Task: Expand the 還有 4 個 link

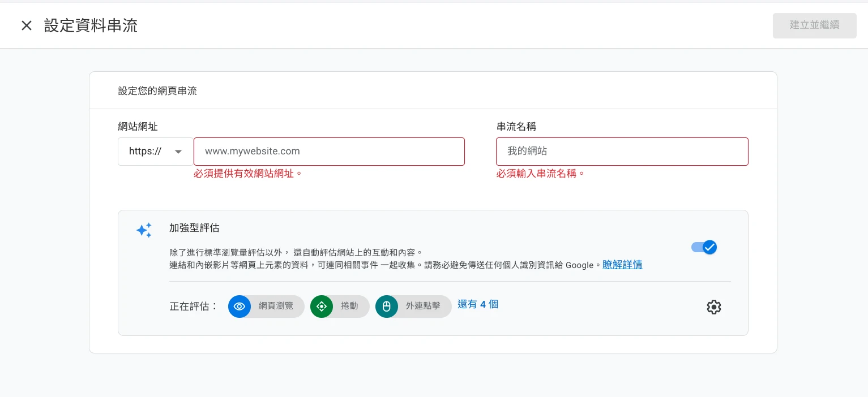Action: tap(477, 304)
